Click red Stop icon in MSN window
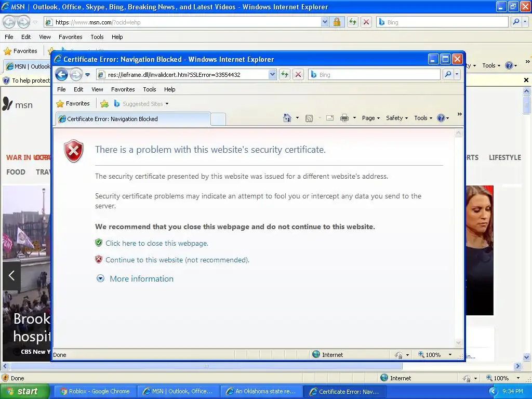 (366, 22)
